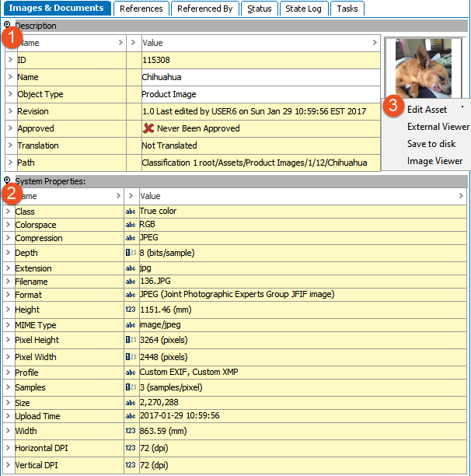Viewport: 471px width, 476px height.
Task: Choose External Viewer from the context menu
Action: [x=438, y=127]
